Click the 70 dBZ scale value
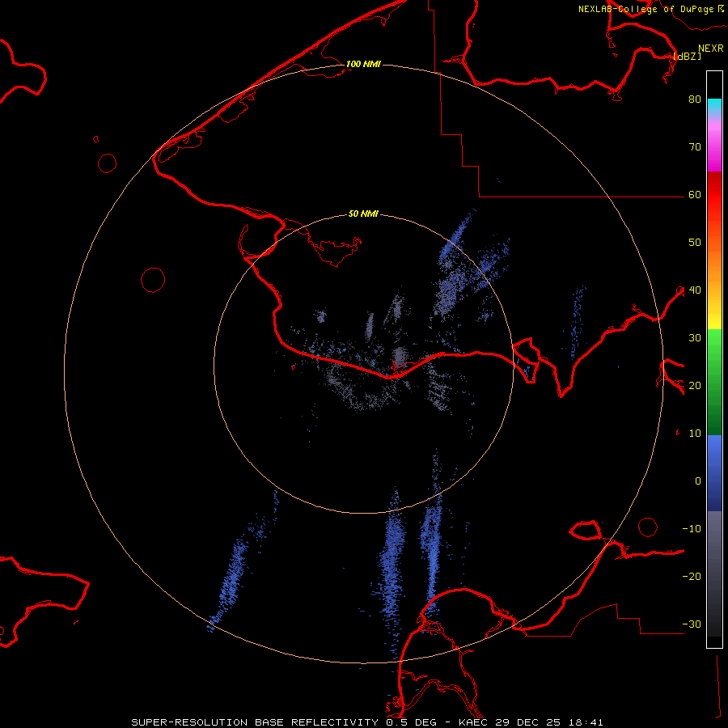This screenshot has height=728, width=728. (695, 146)
